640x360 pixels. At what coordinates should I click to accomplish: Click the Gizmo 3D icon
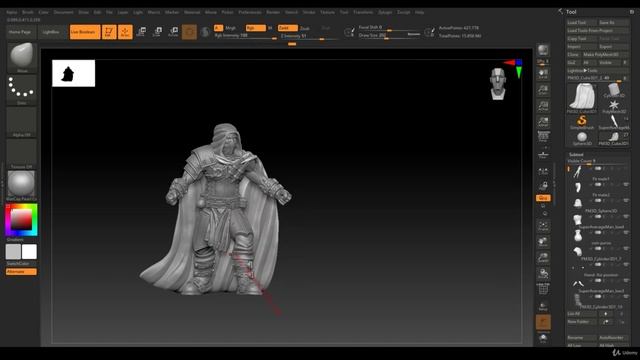pyautogui.click(x=189, y=32)
